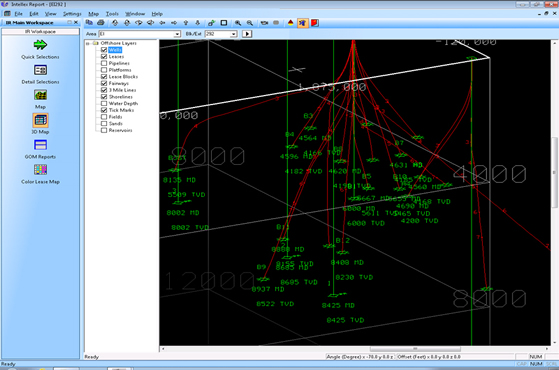Image resolution: width=559 pixels, height=370 pixels.
Task: Collapse the Offshore Layers tree node
Action: tap(88, 43)
